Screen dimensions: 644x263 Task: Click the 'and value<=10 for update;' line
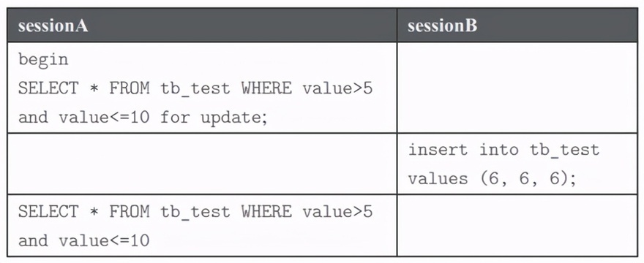[x=143, y=118]
